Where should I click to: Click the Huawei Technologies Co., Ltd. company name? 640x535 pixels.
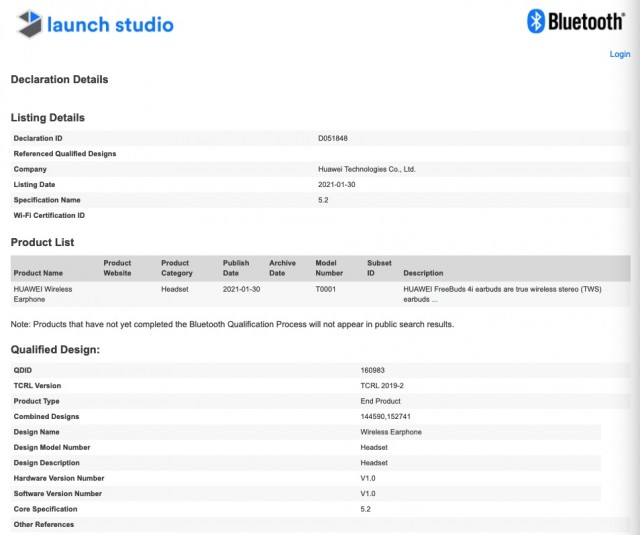(x=367, y=169)
